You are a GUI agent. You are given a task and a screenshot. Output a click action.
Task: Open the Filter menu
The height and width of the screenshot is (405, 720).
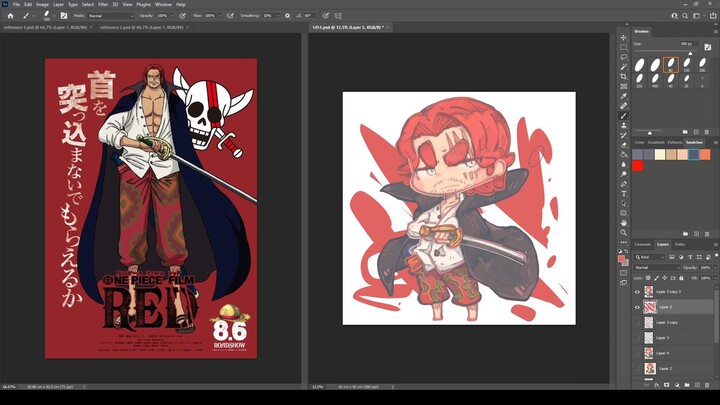pyautogui.click(x=103, y=4)
